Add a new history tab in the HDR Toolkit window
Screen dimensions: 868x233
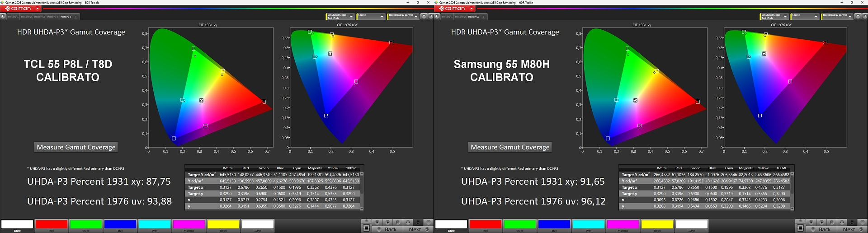[x=484, y=17]
